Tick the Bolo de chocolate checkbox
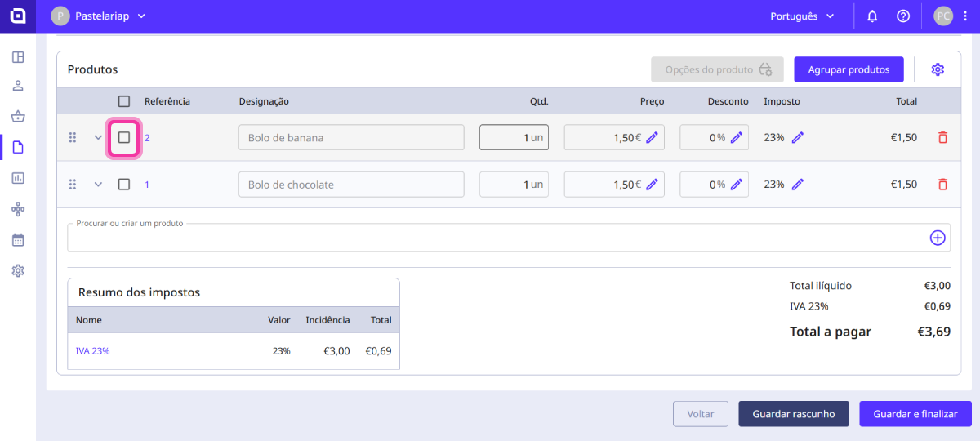980x441 pixels. point(124,185)
